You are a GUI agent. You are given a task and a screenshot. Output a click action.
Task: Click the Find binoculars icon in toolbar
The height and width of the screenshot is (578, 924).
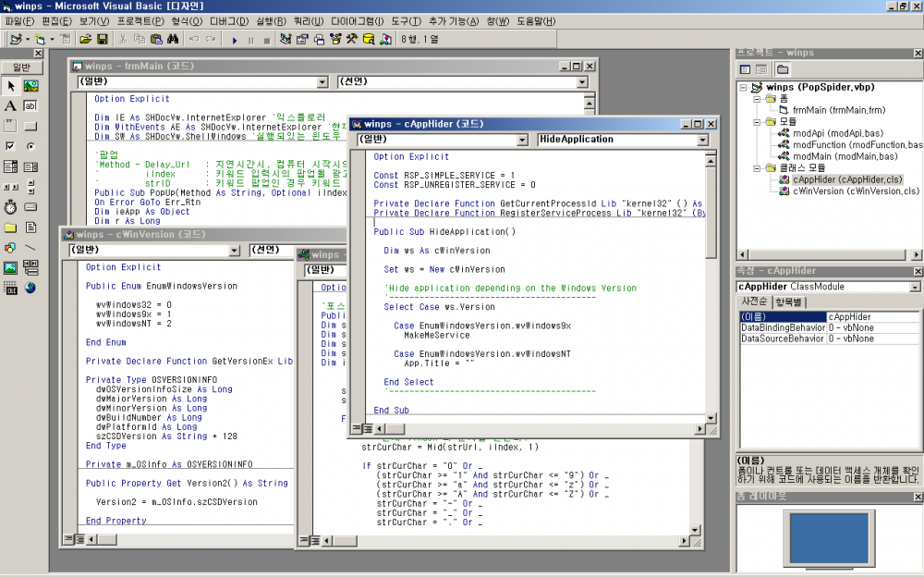point(172,40)
